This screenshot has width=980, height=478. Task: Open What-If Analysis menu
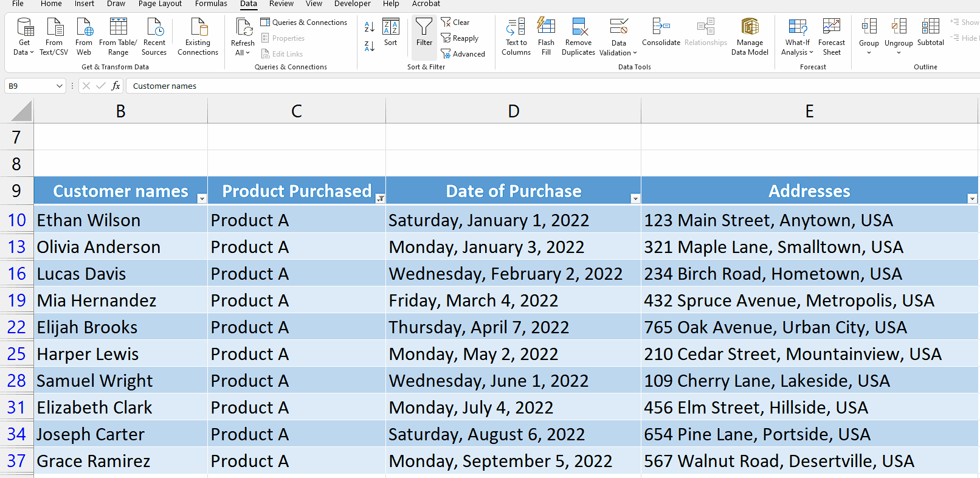797,36
